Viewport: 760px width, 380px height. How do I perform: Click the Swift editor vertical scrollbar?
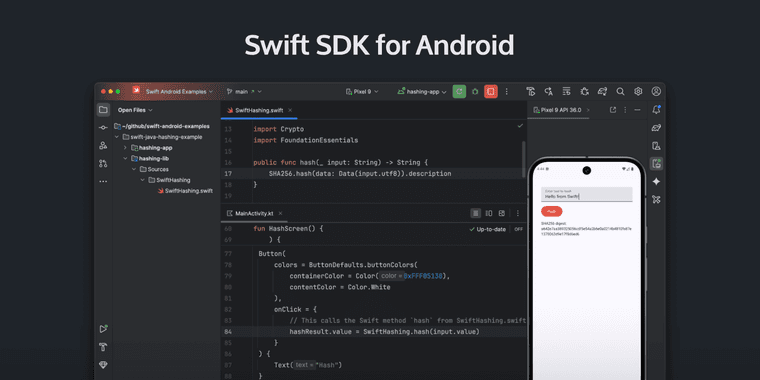click(523, 159)
